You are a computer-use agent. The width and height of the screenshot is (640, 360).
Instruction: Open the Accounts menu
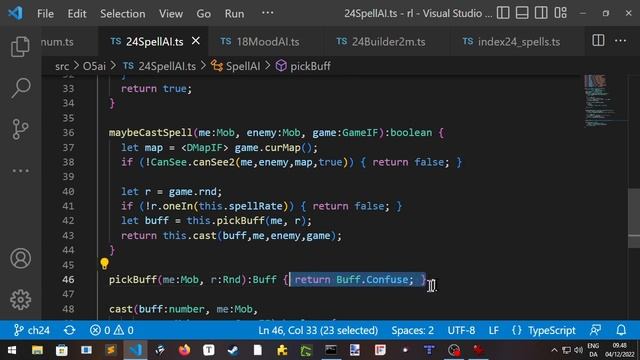click(x=20, y=258)
